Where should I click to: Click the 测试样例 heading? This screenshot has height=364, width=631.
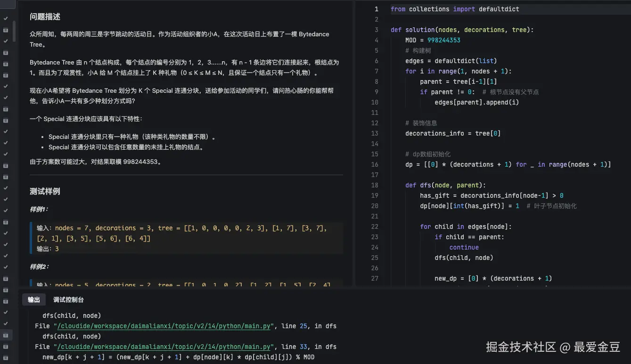pyautogui.click(x=45, y=191)
